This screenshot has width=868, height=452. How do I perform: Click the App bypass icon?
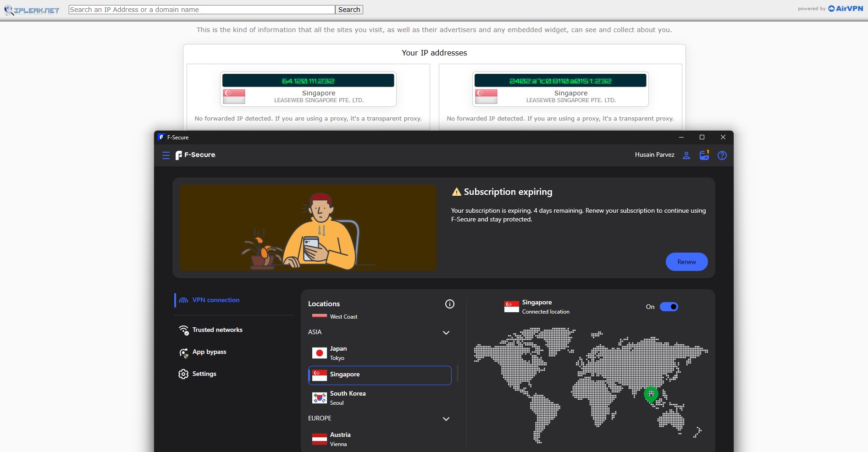183,353
